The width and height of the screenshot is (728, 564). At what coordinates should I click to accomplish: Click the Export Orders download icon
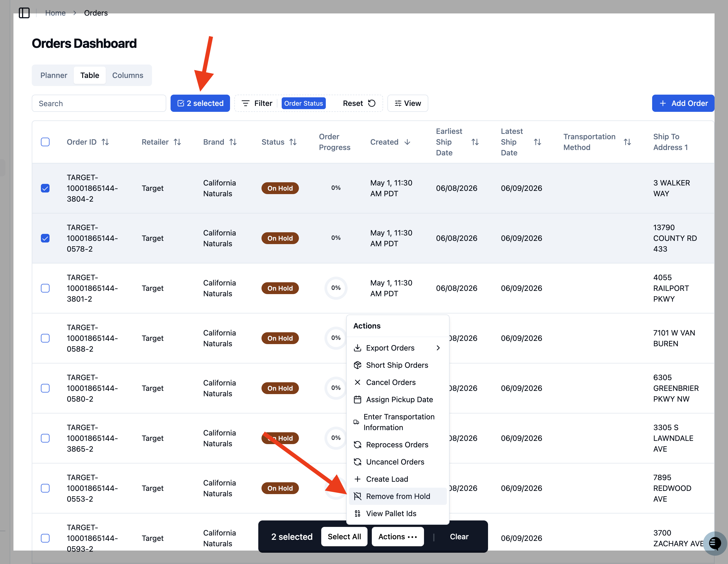[x=357, y=348]
